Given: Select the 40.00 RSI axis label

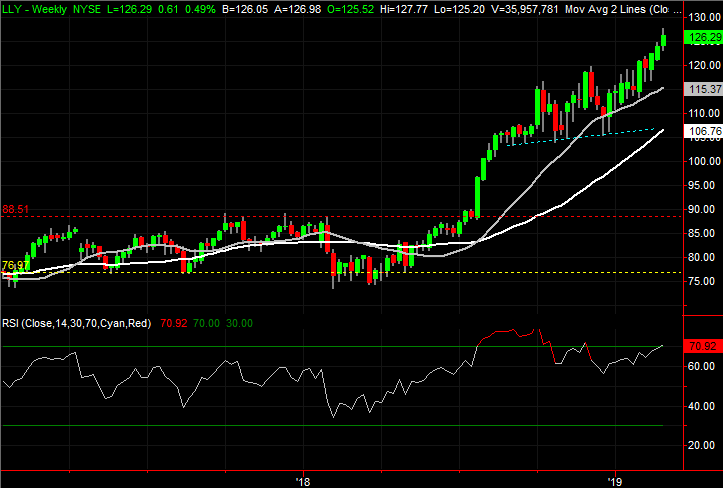Looking at the screenshot, I should pyautogui.click(x=701, y=406).
